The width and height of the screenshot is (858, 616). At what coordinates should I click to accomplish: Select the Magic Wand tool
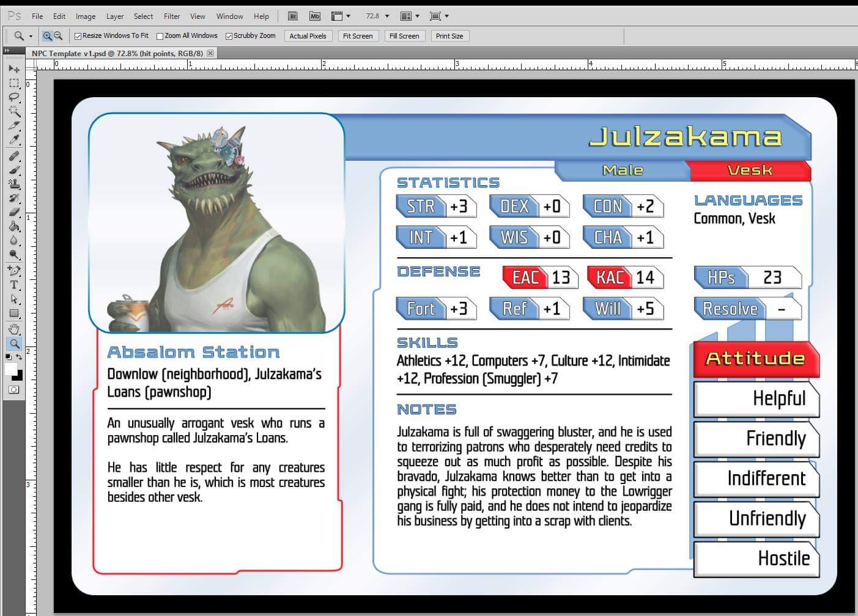click(14, 111)
